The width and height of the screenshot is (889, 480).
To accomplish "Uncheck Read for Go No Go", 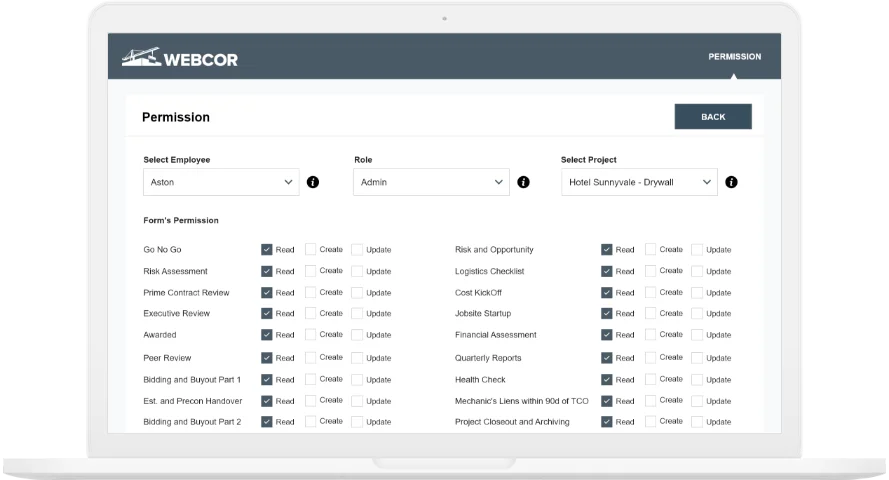I will pos(267,250).
